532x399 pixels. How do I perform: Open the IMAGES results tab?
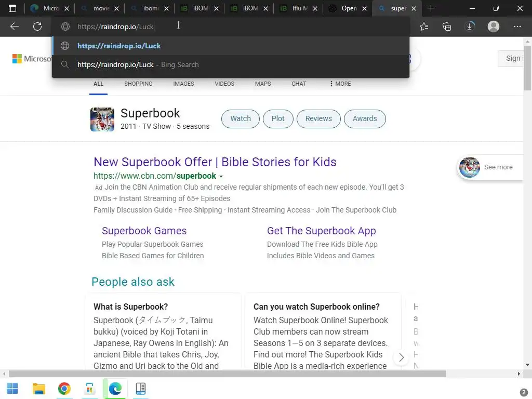[x=183, y=84]
